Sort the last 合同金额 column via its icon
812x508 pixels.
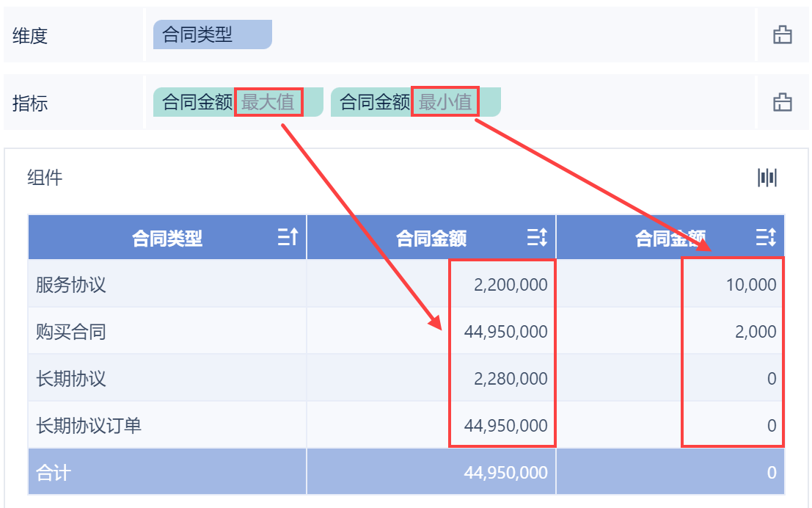tap(766, 237)
